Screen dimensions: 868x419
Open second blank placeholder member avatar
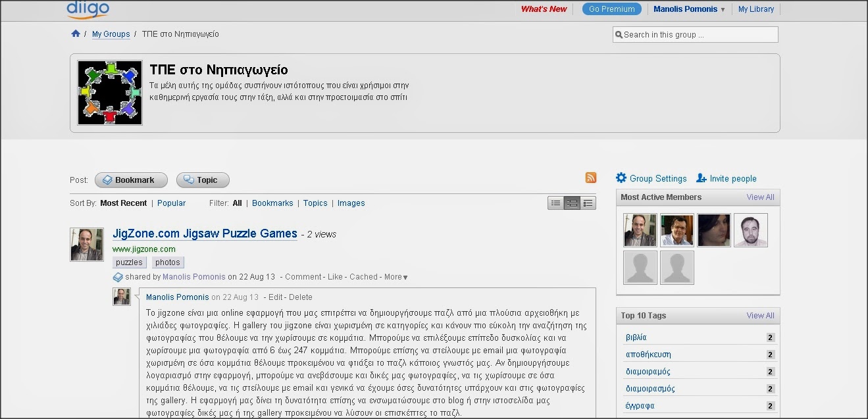tap(677, 268)
